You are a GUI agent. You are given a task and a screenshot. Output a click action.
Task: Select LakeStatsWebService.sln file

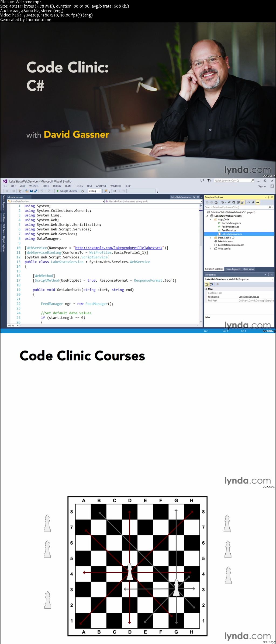pyautogui.click(x=231, y=245)
